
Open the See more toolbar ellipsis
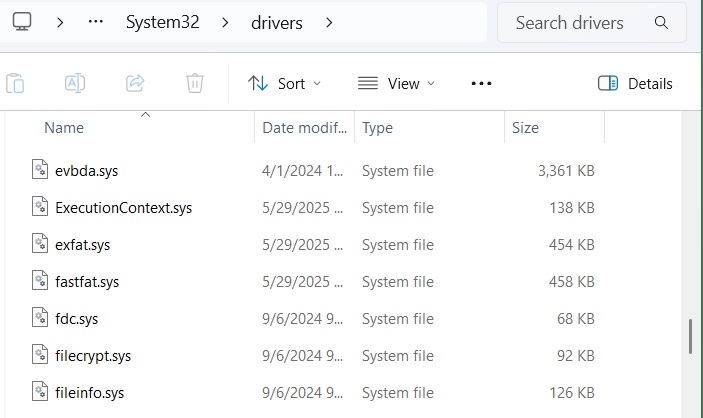coord(481,83)
